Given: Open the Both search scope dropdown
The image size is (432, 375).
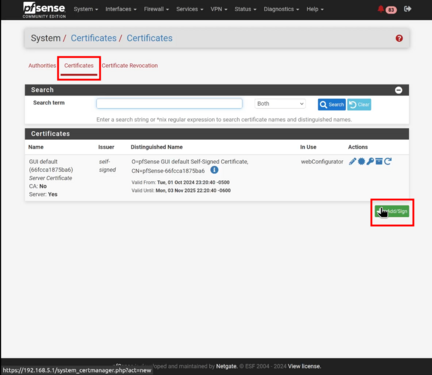Looking at the screenshot, I should click(x=280, y=104).
